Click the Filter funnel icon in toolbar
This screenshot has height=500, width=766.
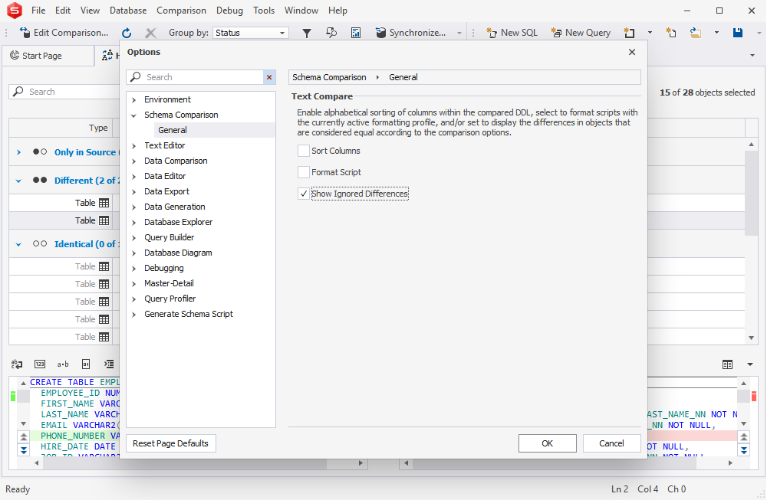coord(306,33)
